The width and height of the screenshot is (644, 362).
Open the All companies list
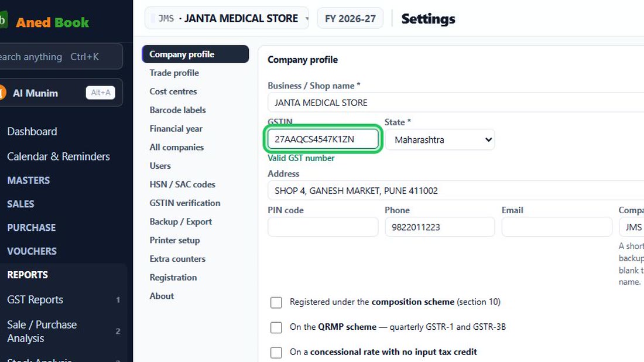[x=177, y=147]
